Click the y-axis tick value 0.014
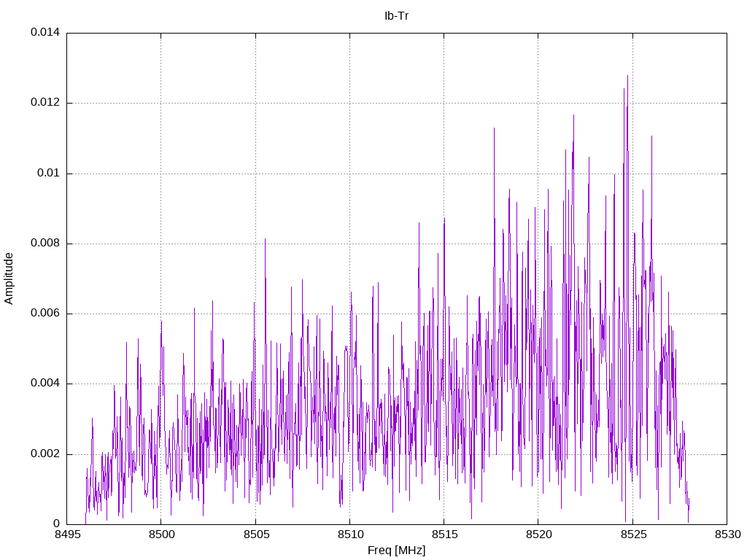Screen dimensions: 747x560 pos(45,32)
